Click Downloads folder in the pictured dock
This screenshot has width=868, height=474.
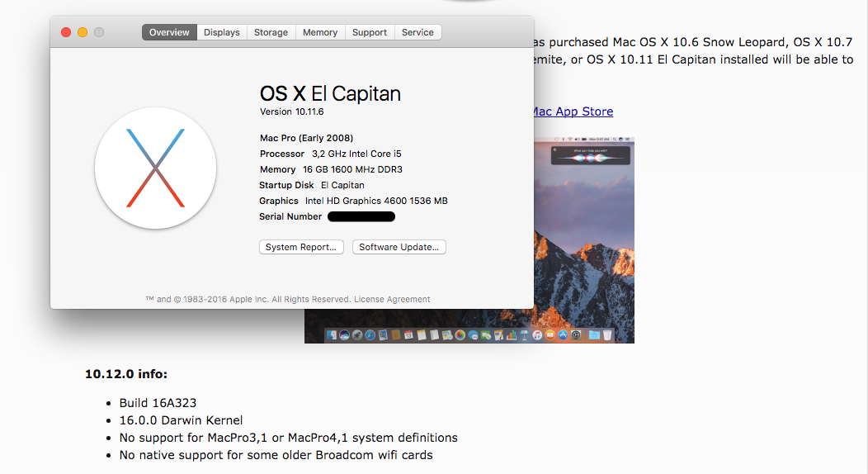coord(594,335)
